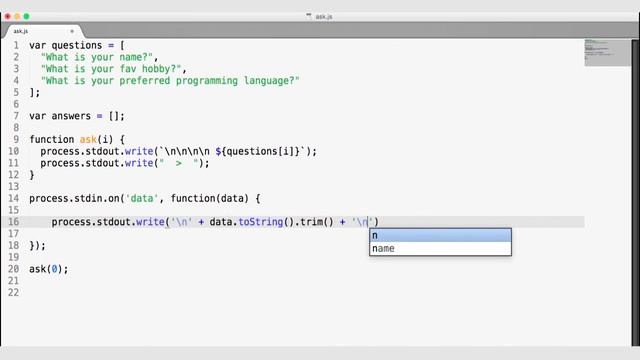
Task: Click the preferred programming language string
Action: coord(170,81)
